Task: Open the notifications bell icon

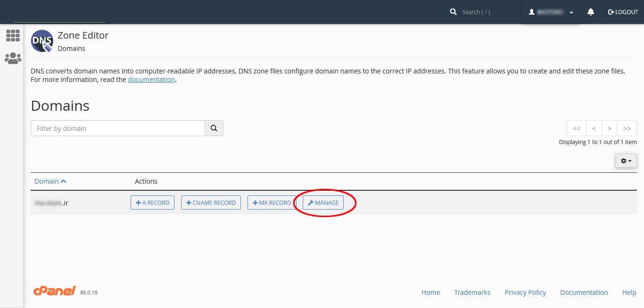Action: tap(591, 12)
